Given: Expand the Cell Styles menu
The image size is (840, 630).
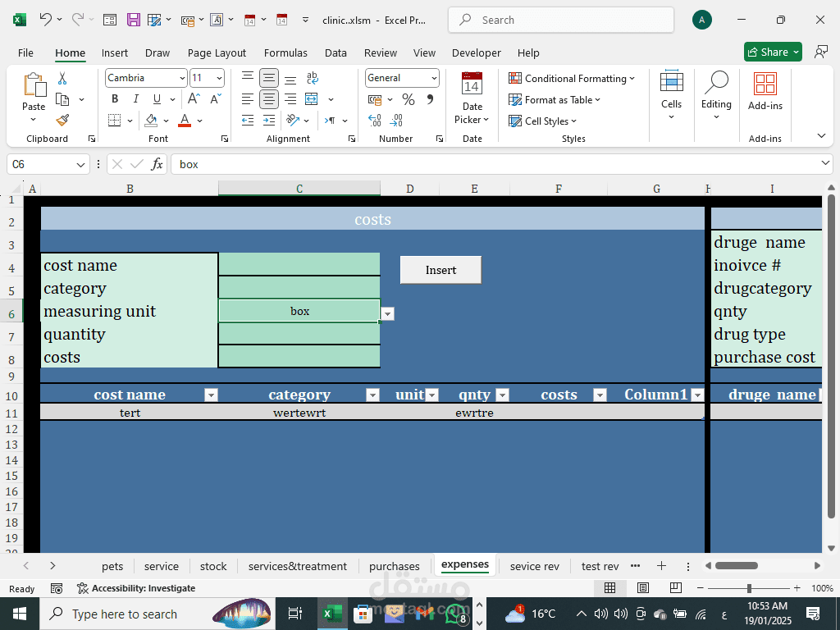Looking at the screenshot, I should point(542,121).
